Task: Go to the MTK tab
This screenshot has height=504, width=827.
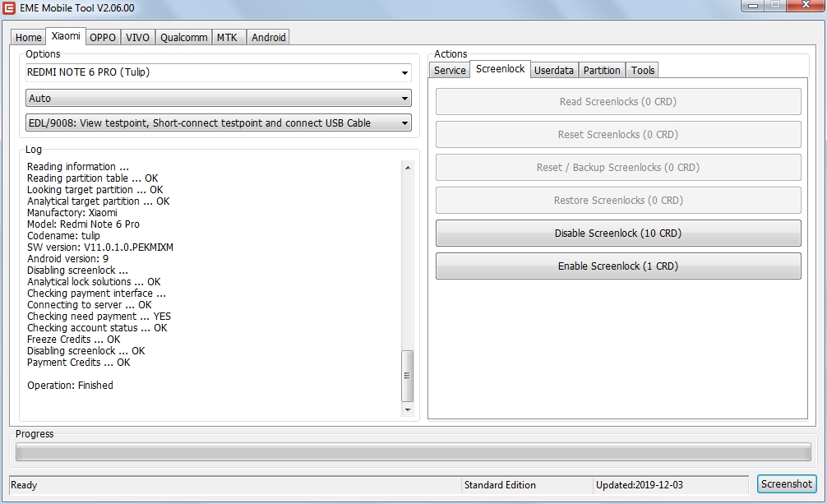Action: [x=228, y=38]
